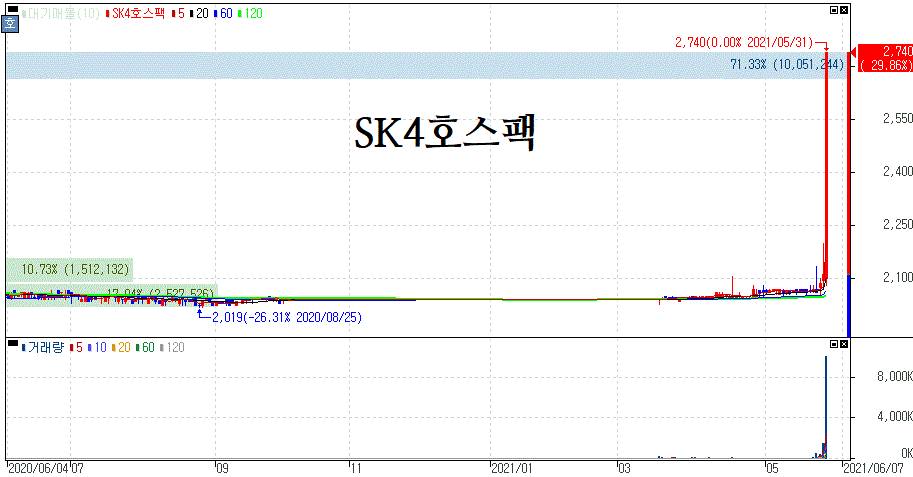Select the blue 60-day price moving average legend
Viewport: 913px width, 477px height.
click(x=224, y=13)
